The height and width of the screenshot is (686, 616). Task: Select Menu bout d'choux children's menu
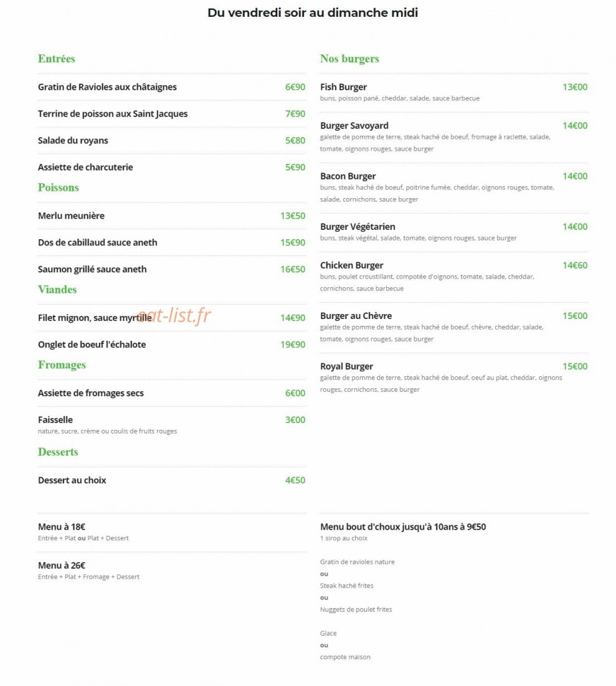click(403, 526)
